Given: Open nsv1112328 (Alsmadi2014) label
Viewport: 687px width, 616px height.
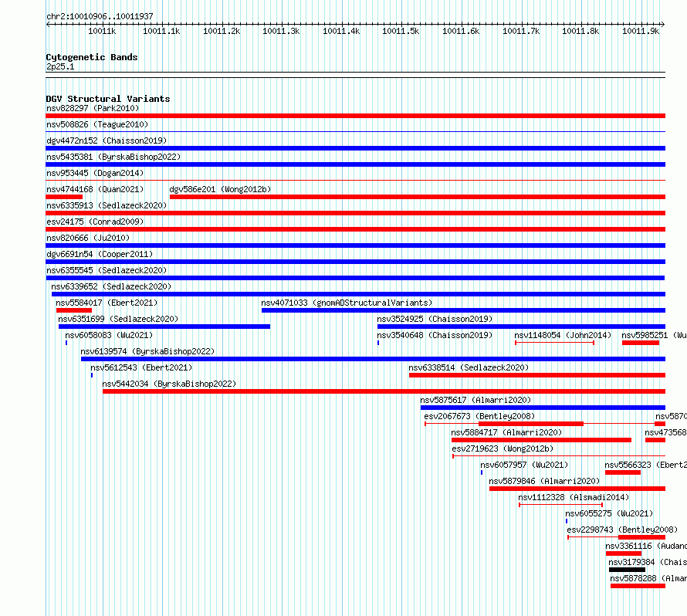Looking at the screenshot, I should [573, 497].
